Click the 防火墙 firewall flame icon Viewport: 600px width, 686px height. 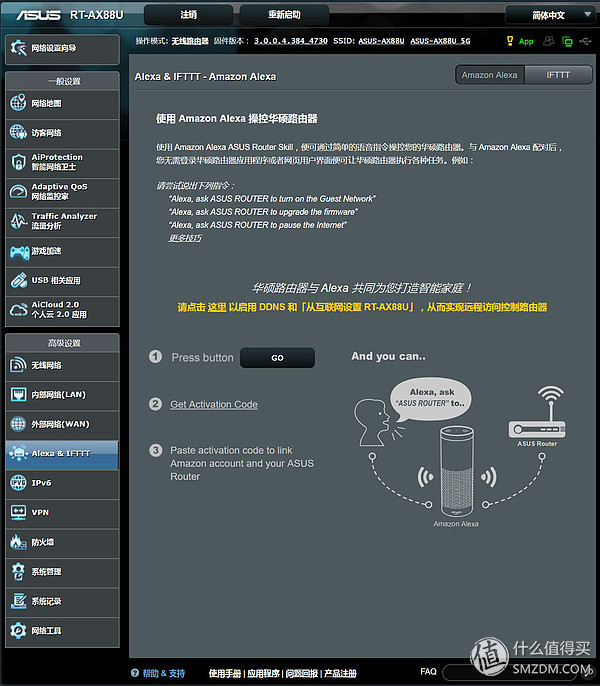pyautogui.click(x=18, y=542)
